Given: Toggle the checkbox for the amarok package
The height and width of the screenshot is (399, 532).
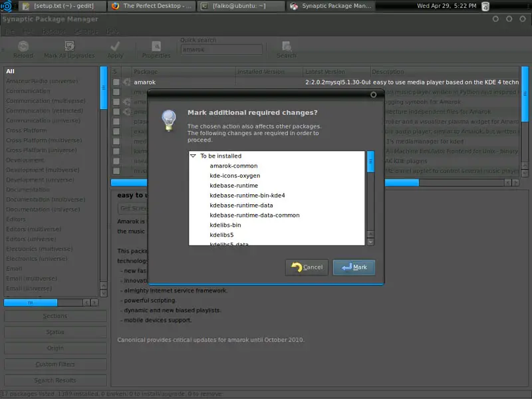Looking at the screenshot, I should pos(116,82).
